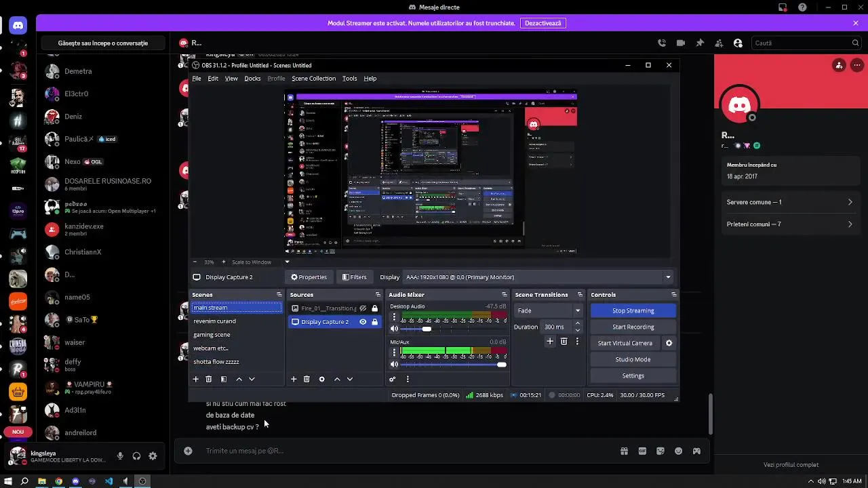Start a voice call in Discord
The height and width of the screenshot is (488, 868).
[x=662, y=43]
